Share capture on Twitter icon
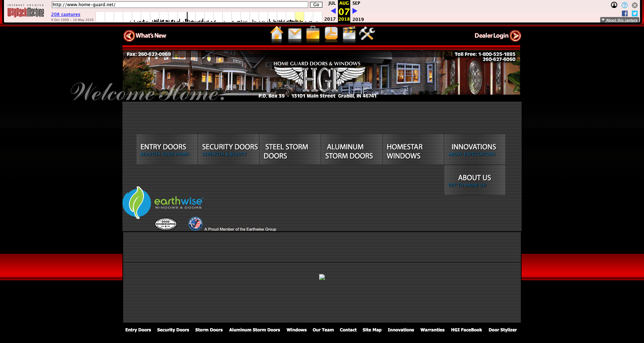The height and width of the screenshot is (343, 644). [635, 13]
